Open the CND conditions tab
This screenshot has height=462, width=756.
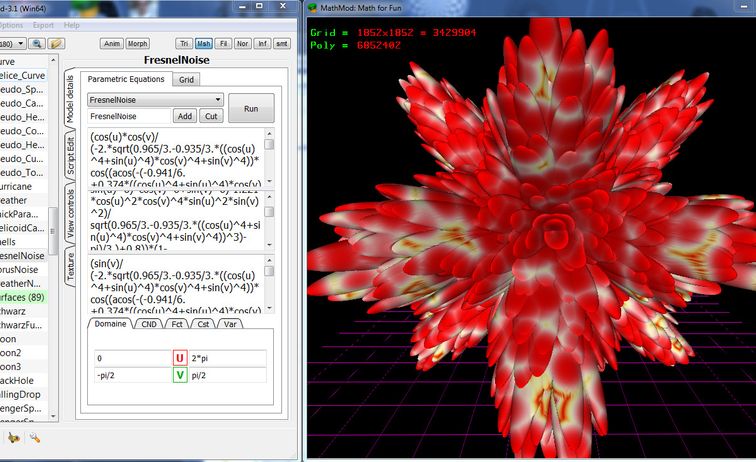click(146, 323)
